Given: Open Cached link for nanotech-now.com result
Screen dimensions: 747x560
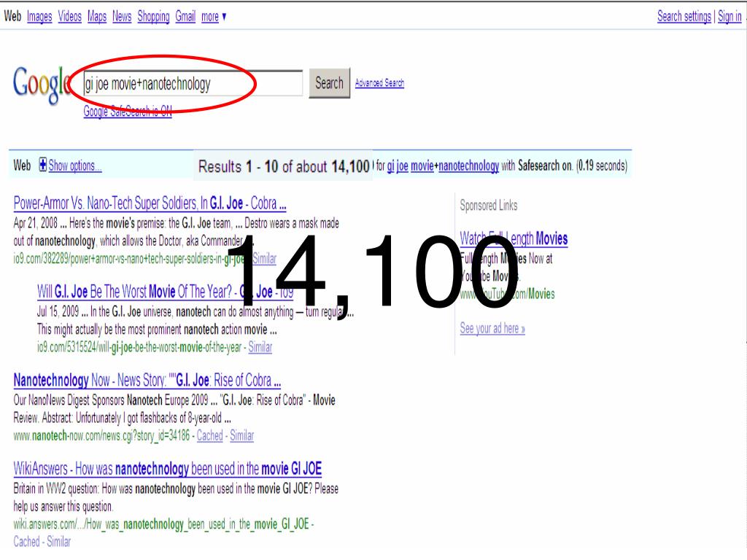Looking at the screenshot, I should point(209,435).
